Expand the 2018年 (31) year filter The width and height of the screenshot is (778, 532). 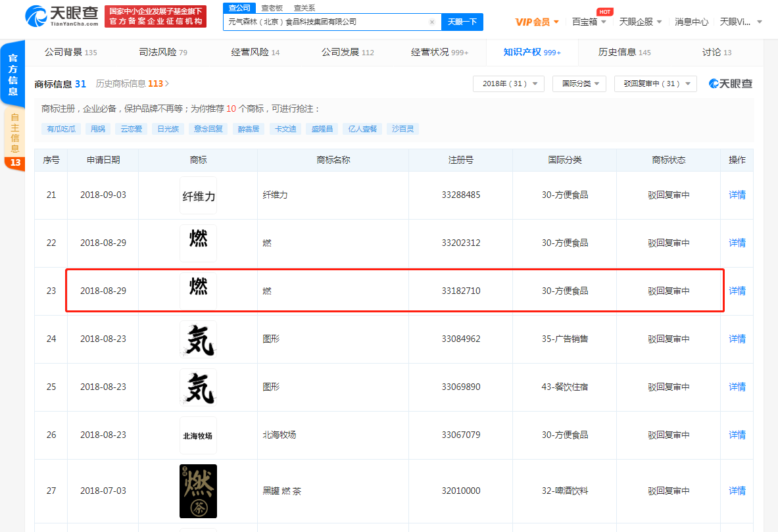coord(508,84)
